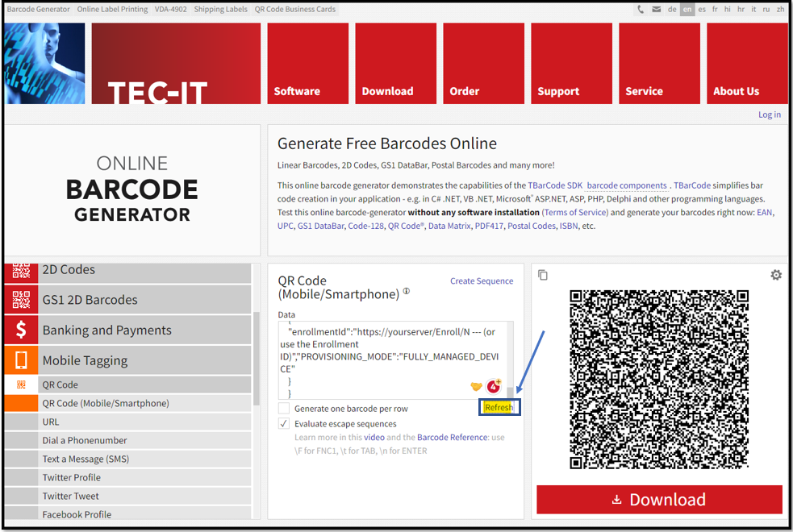Switch language to French (fr)
The height and width of the screenshot is (532, 793).
715,9
